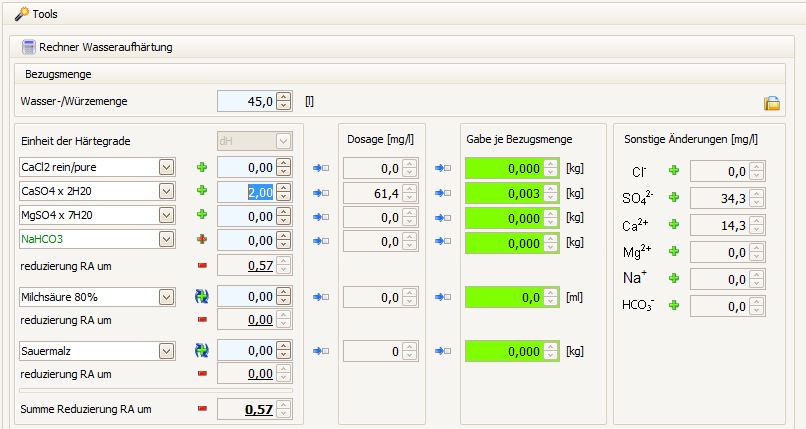Click the Wasser-/Würzemenge input field
806x429 pixels.
[x=245, y=101]
